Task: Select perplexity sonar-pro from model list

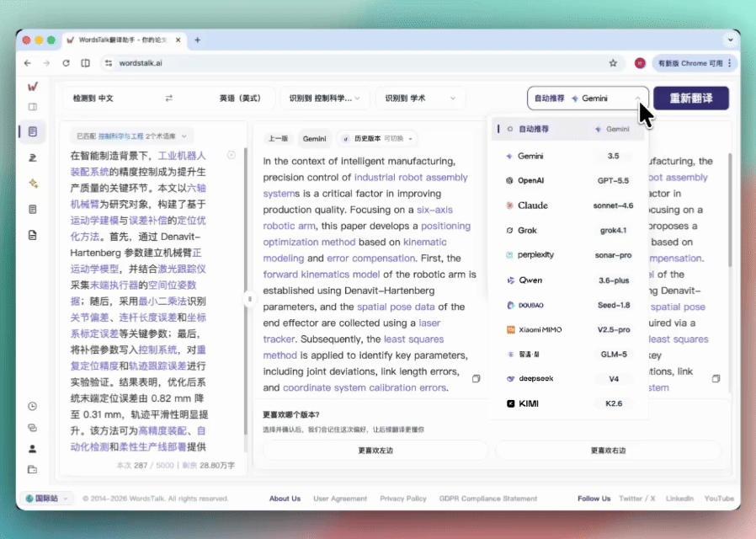Action: click(x=567, y=255)
